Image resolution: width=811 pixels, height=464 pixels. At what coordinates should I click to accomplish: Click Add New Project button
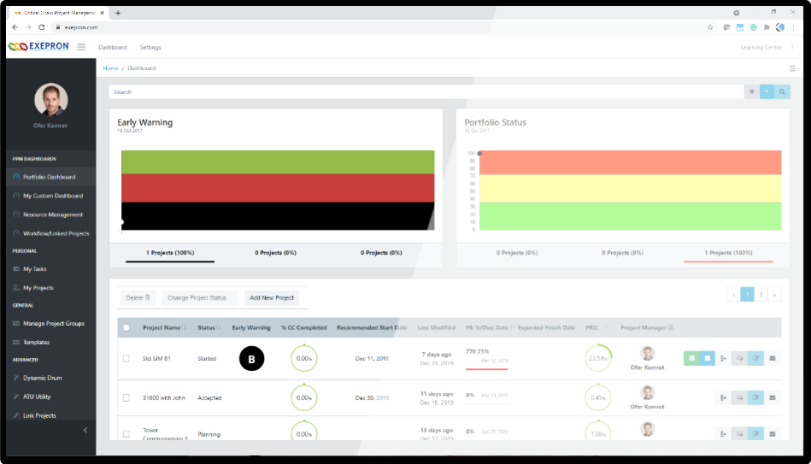[x=272, y=297]
